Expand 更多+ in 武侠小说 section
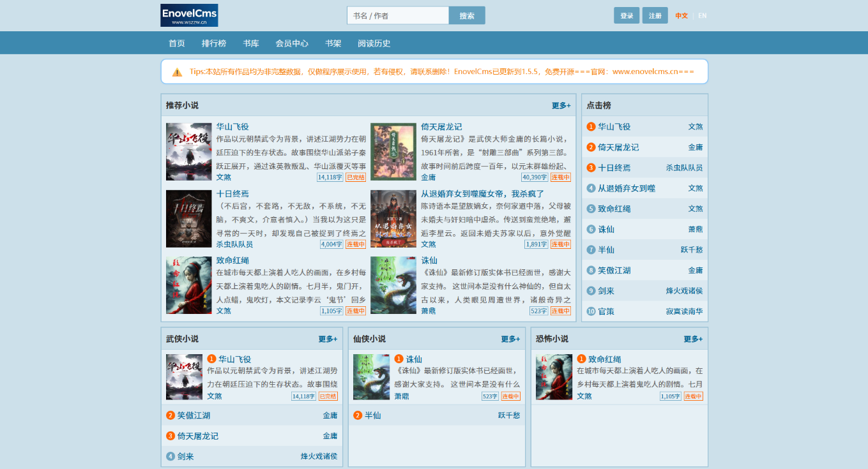Screen dimensions: 868x469 [x=328, y=339]
